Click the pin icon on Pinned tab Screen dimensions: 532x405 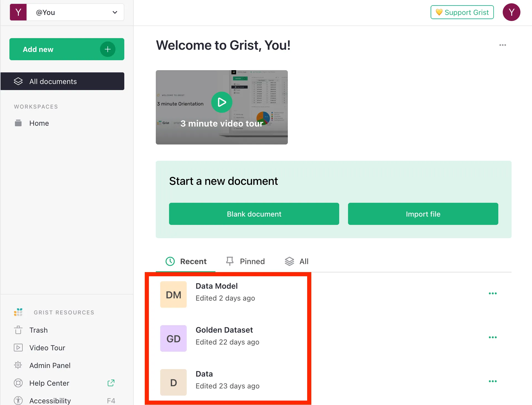pyautogui.click(x=230, y=261)
